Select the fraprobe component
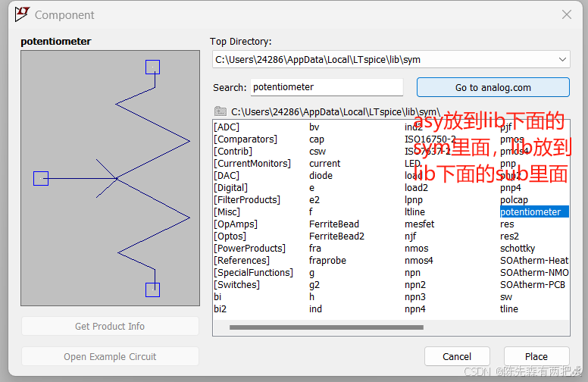 coord(327,261)
